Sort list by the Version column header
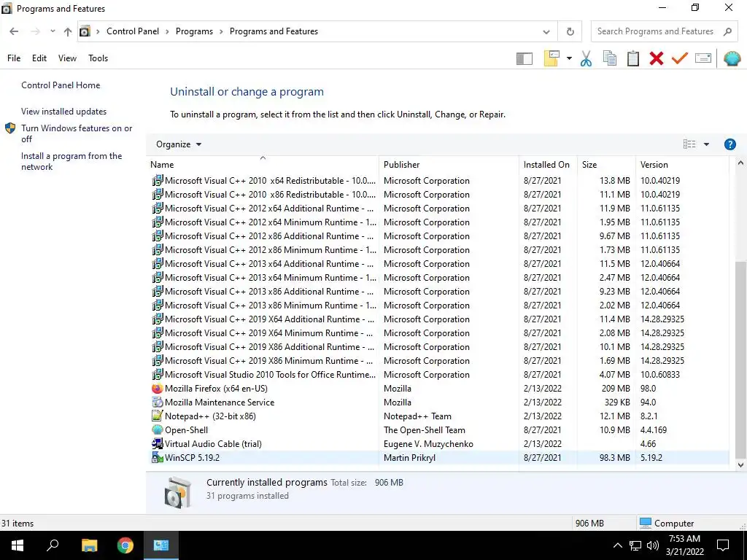The width and height of the screenshot is (747, 560). (682, 165)
